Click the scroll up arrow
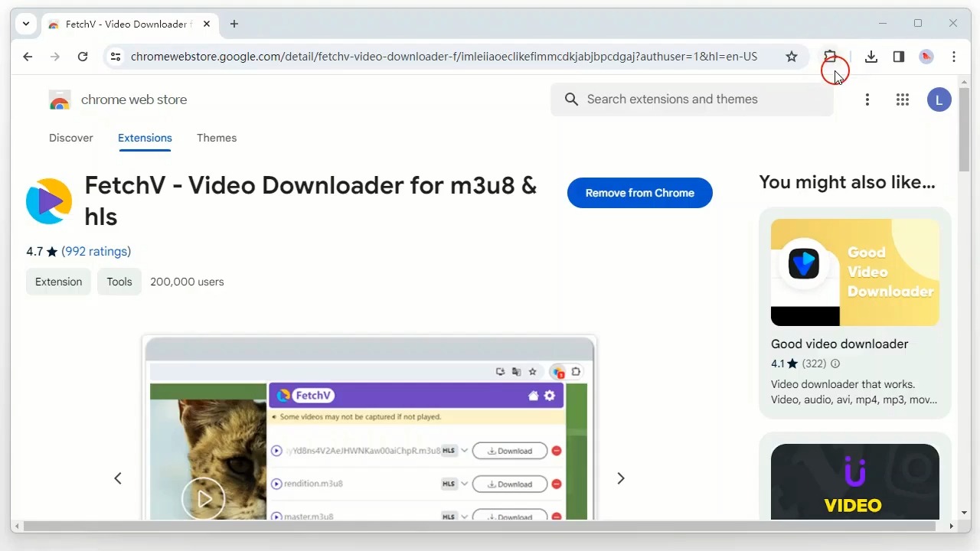 pos(965,80)
